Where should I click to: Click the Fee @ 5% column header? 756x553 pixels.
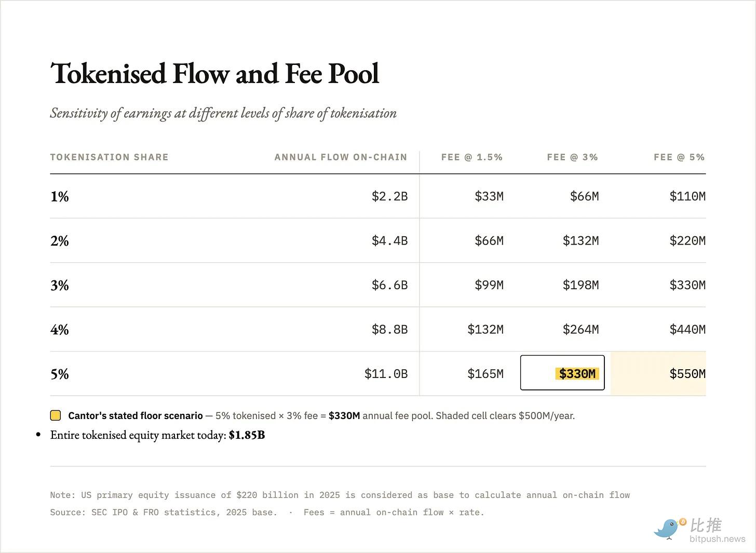[x=679, y=157]
